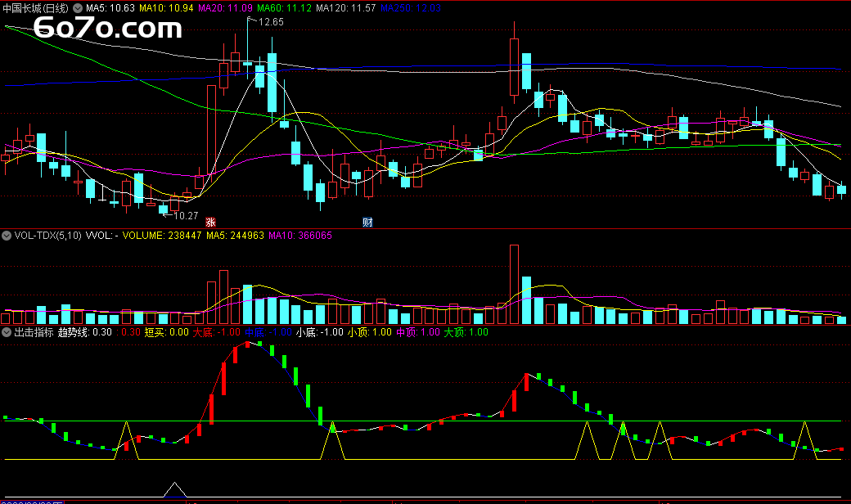Click the blue 财 financial report marker
Viewport: 851px width, 504px height.
pos(367,222)
